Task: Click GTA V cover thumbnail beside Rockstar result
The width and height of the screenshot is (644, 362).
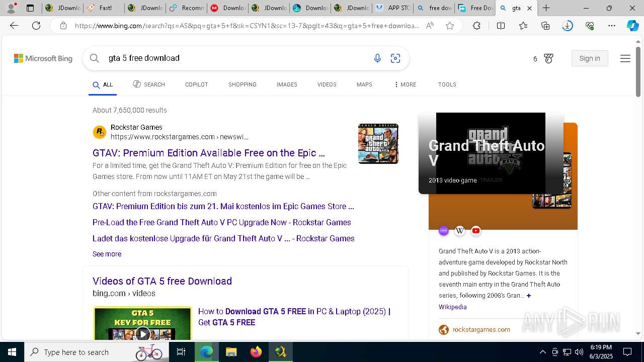Action: pyautogui.click(x=378, y=144)
